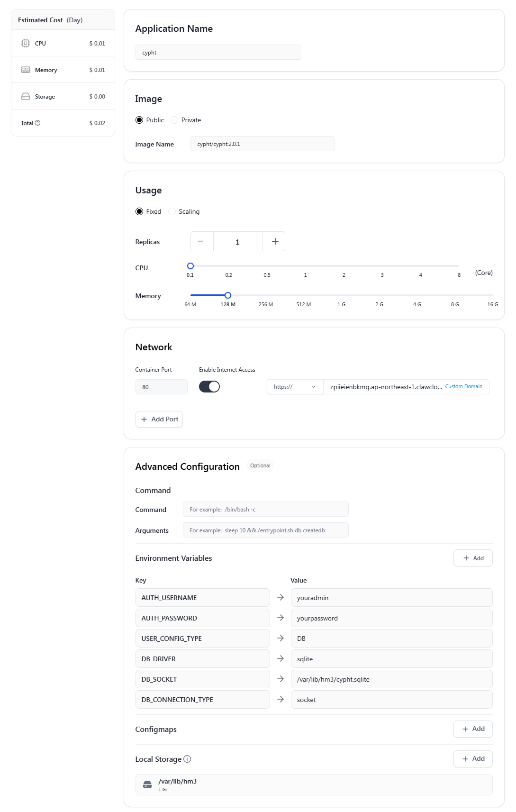Click the Total help question-mark icon
The height and width of the screenshot is (812, 516).
pos(38,123)
